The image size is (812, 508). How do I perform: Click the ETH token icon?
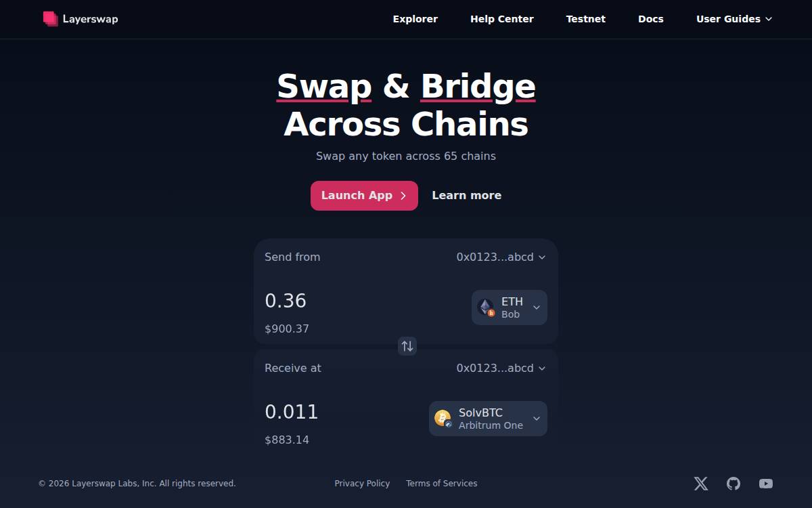click(486, 308)
